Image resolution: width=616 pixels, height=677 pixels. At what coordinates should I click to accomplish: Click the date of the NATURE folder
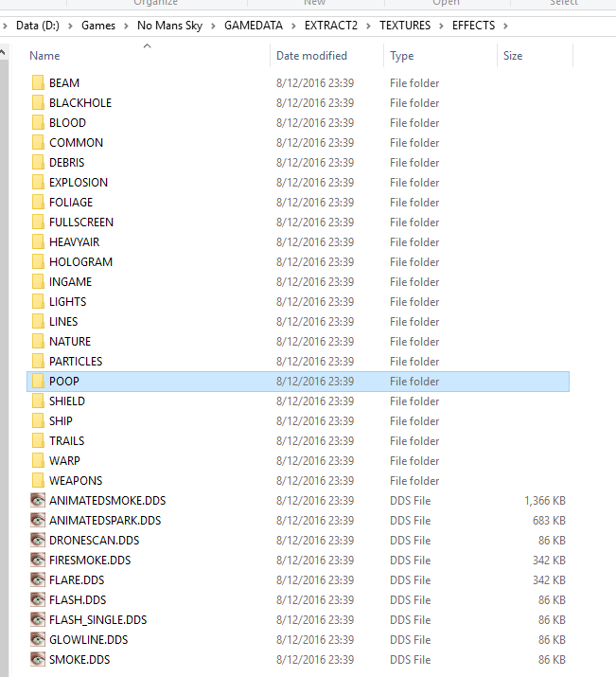tap(315, 341)
